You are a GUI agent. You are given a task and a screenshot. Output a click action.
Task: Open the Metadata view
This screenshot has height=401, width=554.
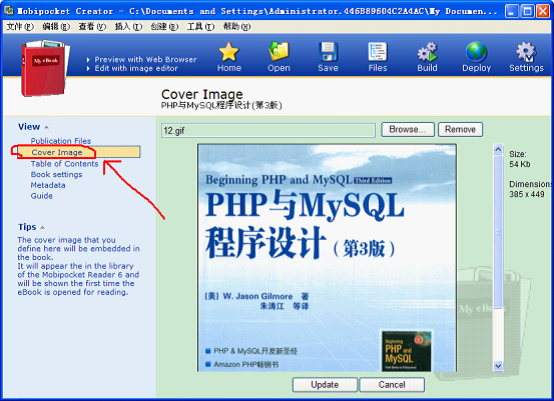[x=48, y=185]
